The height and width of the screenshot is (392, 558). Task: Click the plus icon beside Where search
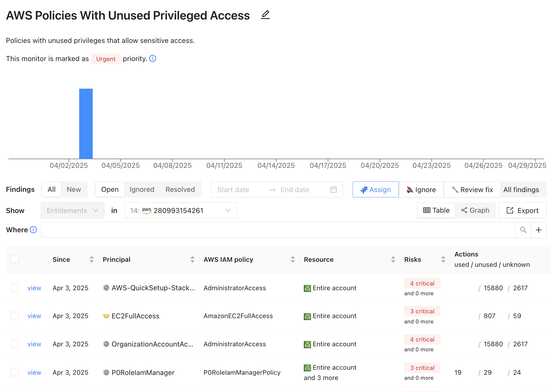click(x=538, y=230)
